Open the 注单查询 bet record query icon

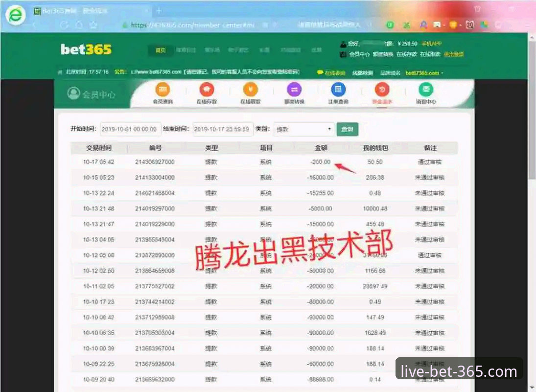point(338,90)
